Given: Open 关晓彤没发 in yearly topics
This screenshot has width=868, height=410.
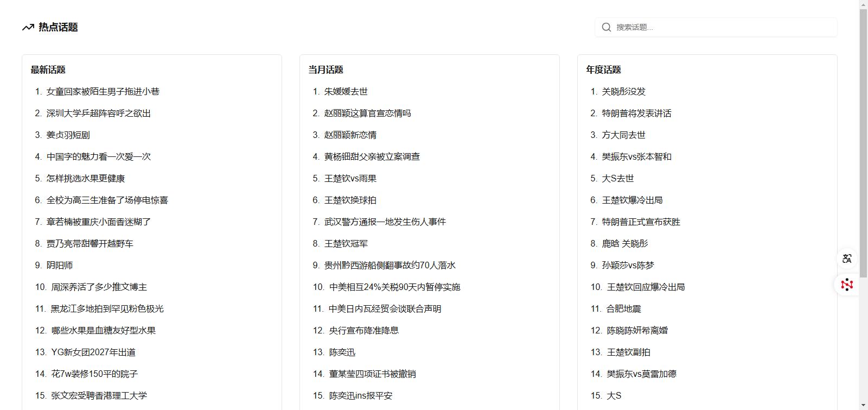Looking at the screenshot, I should [623, 92].
